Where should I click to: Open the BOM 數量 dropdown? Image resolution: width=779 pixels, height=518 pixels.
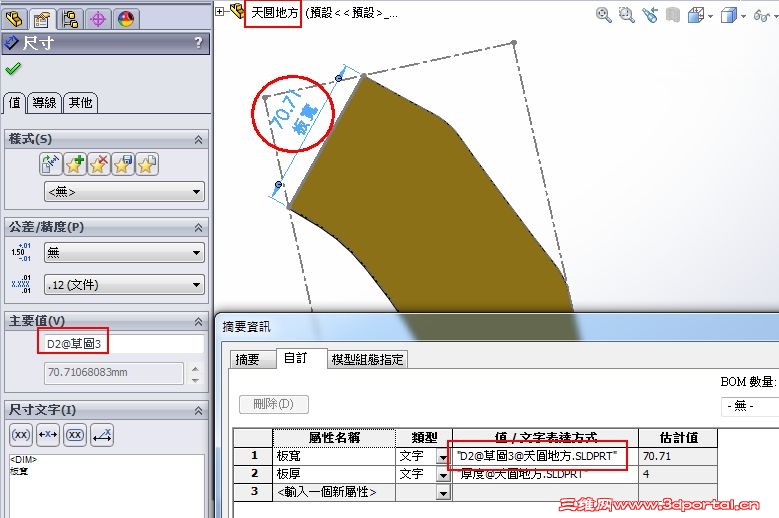coord(750,406)
